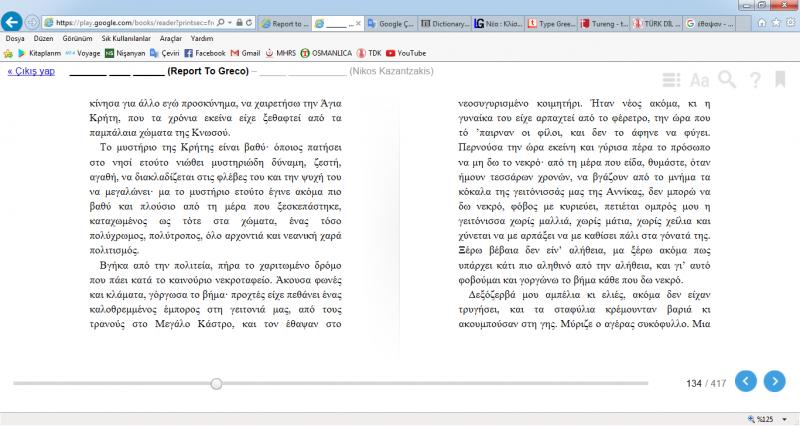The width and height of the screenshot is (800, 426).
Task: Click the (Nikos Kazantzakis) author text
Action: pos(391,71)
